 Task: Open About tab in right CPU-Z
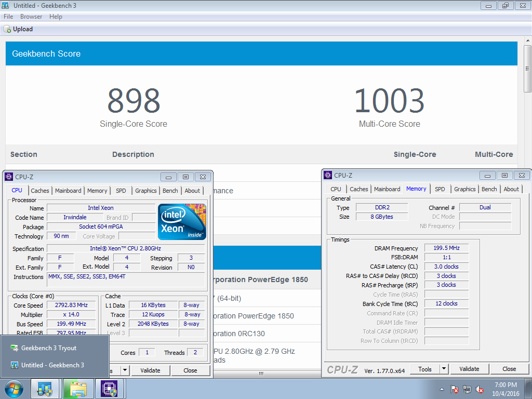(x=511, y=189)
